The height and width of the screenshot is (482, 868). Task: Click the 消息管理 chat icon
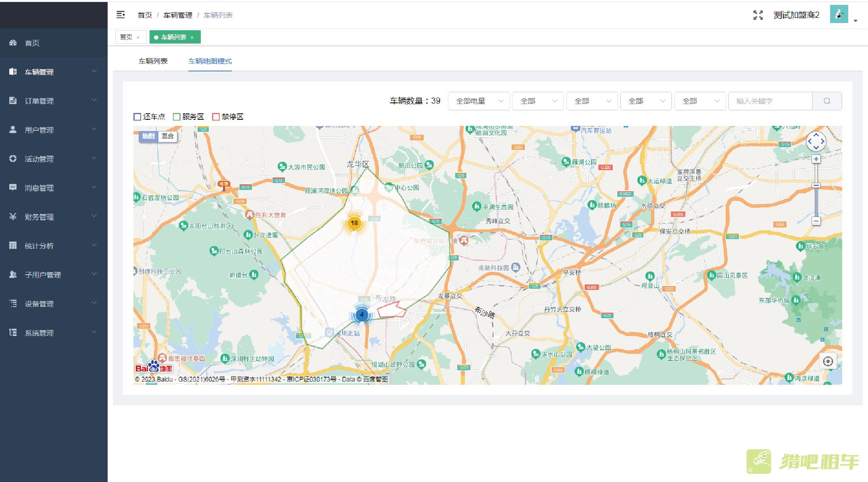click(x=13, y=188)
